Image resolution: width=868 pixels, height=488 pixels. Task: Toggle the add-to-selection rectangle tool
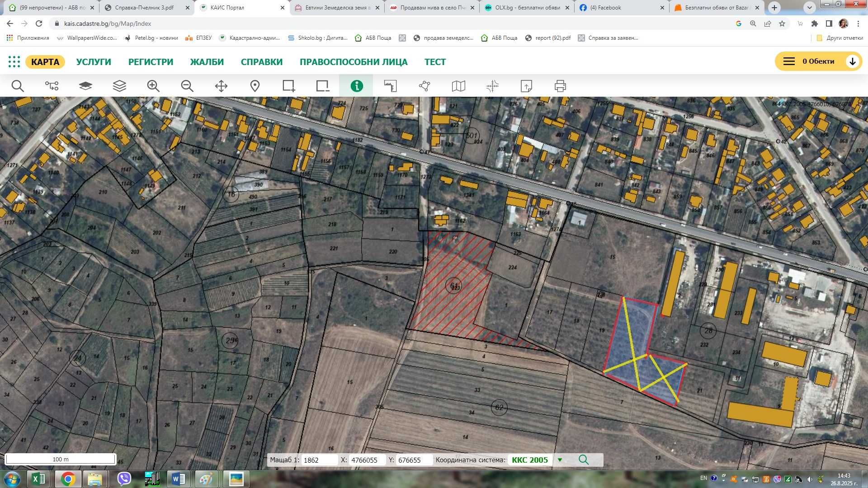point(288,86)
